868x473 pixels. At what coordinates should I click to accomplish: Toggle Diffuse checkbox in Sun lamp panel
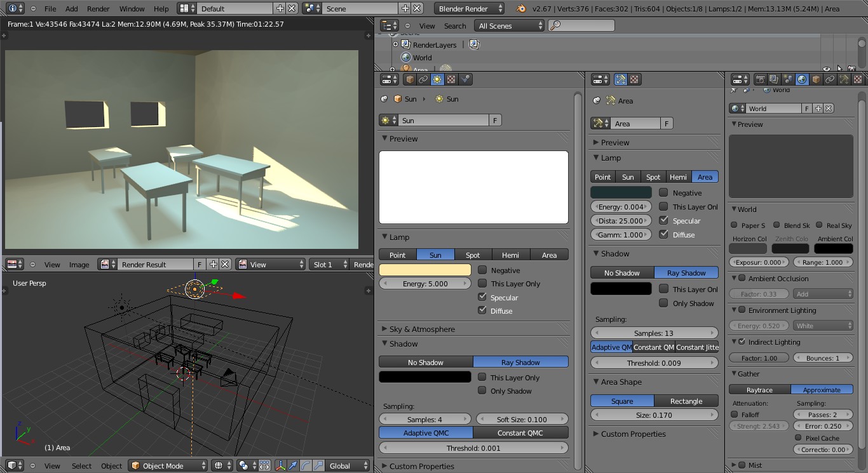click(x=482, y=310)
